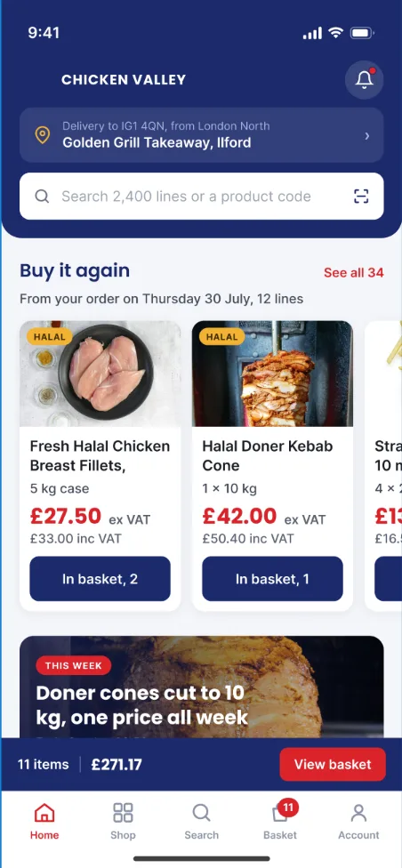The height and width of the screenshot is (868, 402).
Task: Tap In basket, 2 button
Action: pyautogui.click(x=100, y=578)
